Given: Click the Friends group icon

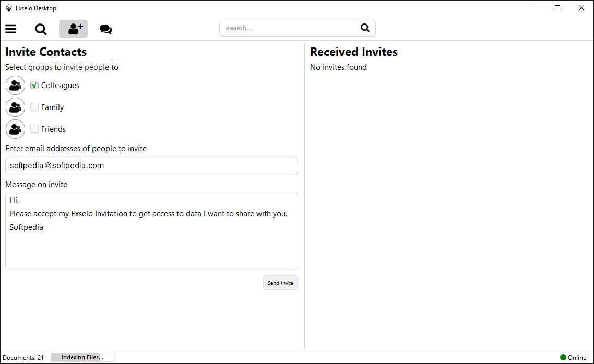Looking at the screenshot, I should point(16,129).
